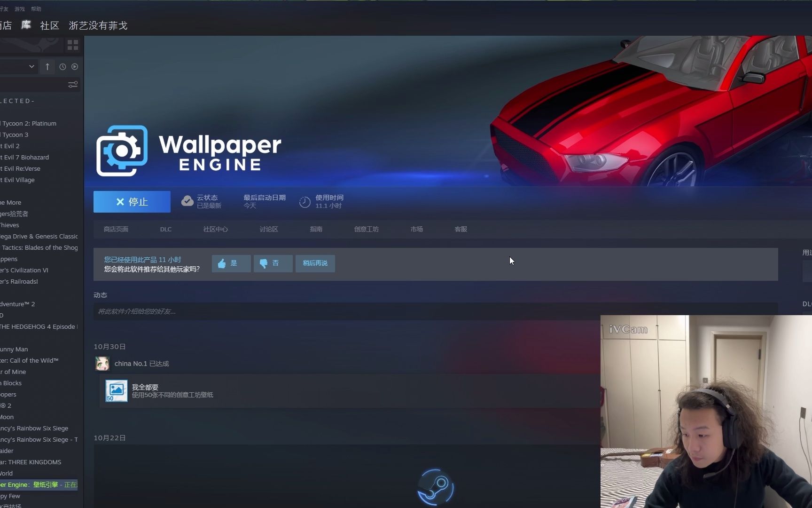Click the play time clock icon

305,202
